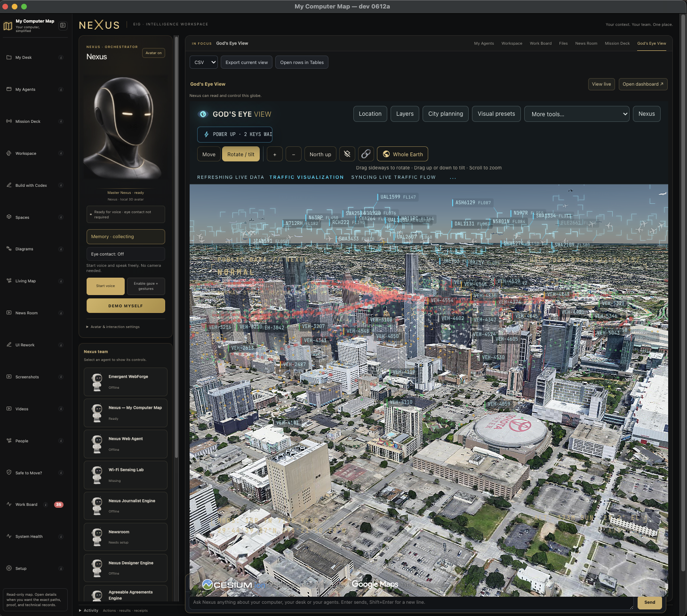Open System Health pulse icon
The image size is (687, 616).
coord(9,536)
